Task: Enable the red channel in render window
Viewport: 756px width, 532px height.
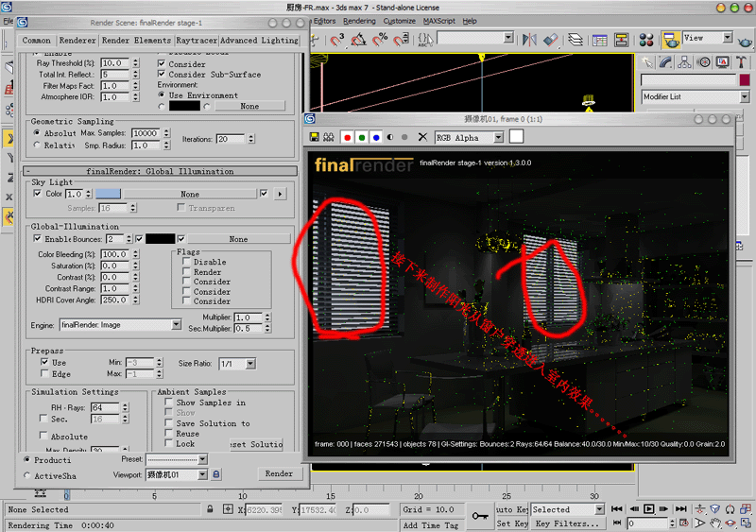Action: coord(347,138)
